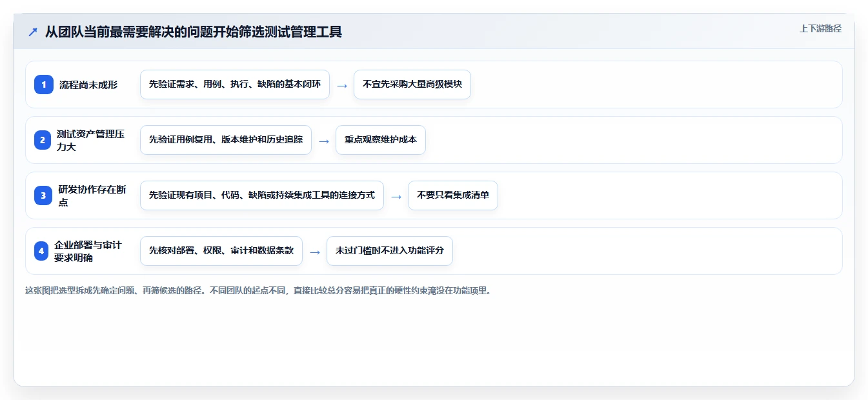Screen dimensions: 868x400
Task: Select the 测试资产管理压力大 label
Action: 90,140
